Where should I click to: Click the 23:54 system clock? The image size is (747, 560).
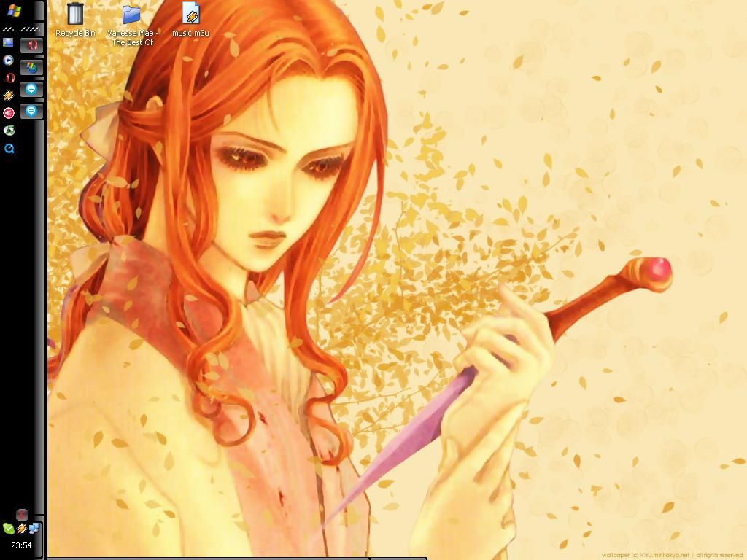[x=21, y=545]
